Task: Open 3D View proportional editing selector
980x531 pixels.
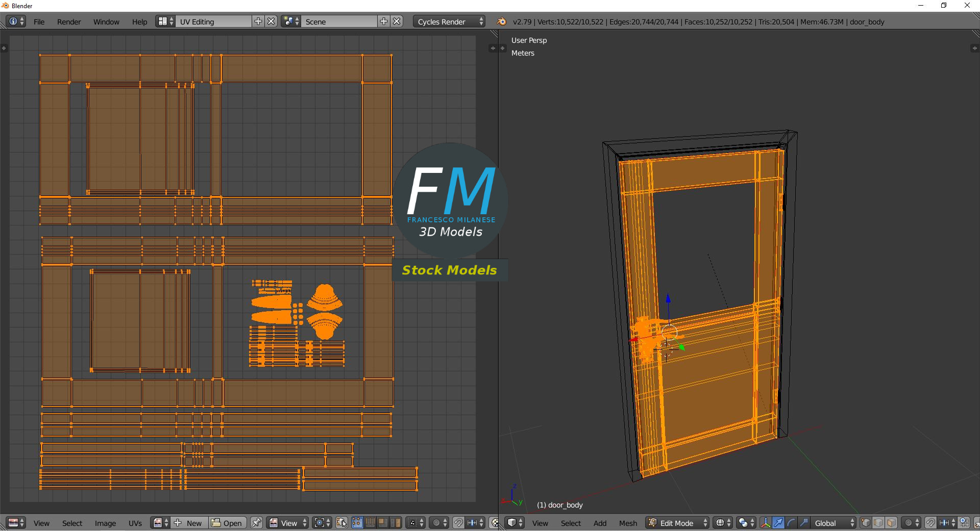Action: click(x=911, y=523)
